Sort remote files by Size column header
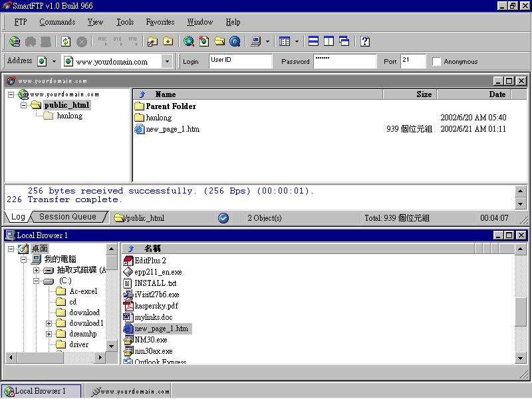Image resolution: width=532 pixels, height=399 pixels. [x=410, y=94]
